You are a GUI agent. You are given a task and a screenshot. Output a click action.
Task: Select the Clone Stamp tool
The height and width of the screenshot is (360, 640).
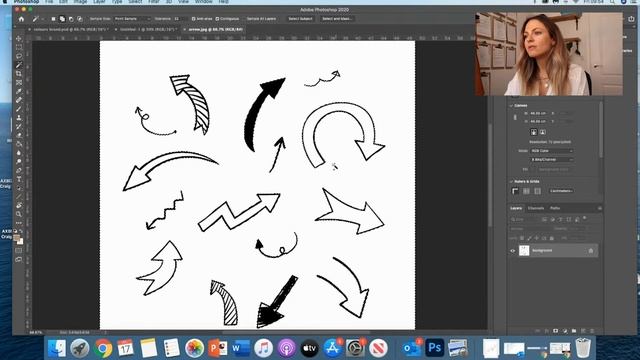tap(19, 118)
